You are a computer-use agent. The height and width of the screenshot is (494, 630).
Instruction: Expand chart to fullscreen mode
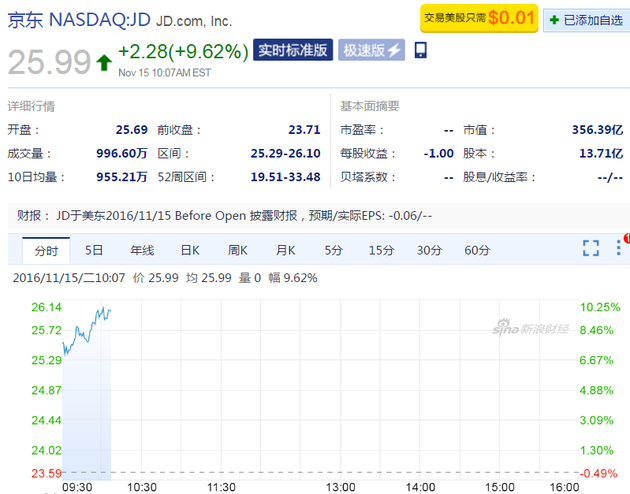[591, 248]
